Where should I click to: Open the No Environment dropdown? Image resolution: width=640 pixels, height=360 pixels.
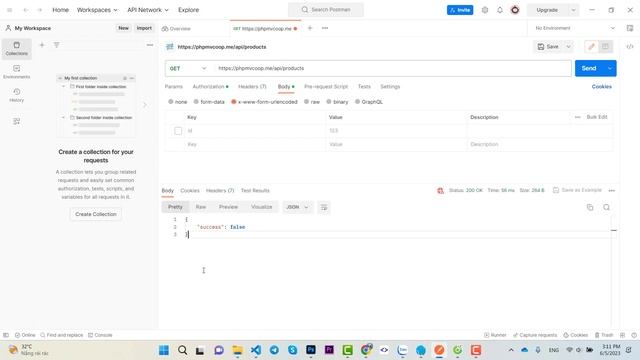point(574,28)
